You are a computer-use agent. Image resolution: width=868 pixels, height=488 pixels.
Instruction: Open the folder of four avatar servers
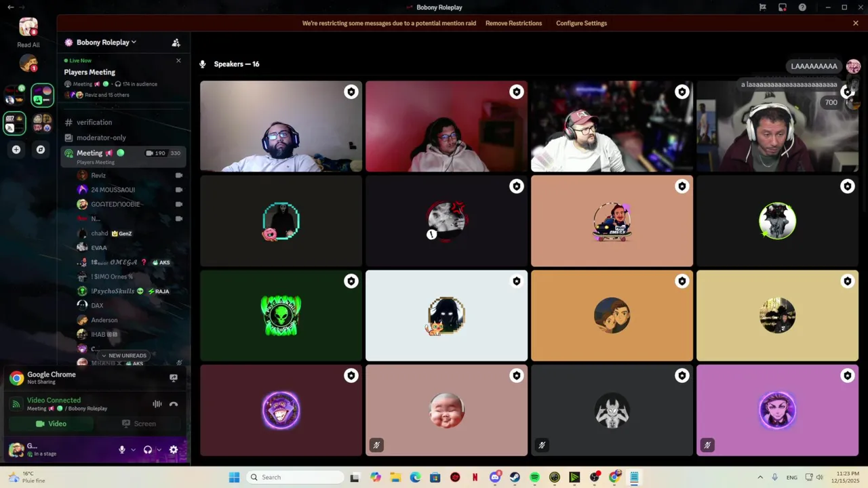[x=42, y=123]
